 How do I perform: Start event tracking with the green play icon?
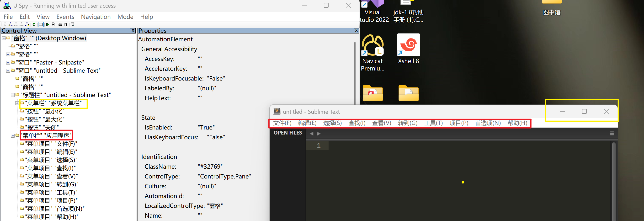point(48,25)
